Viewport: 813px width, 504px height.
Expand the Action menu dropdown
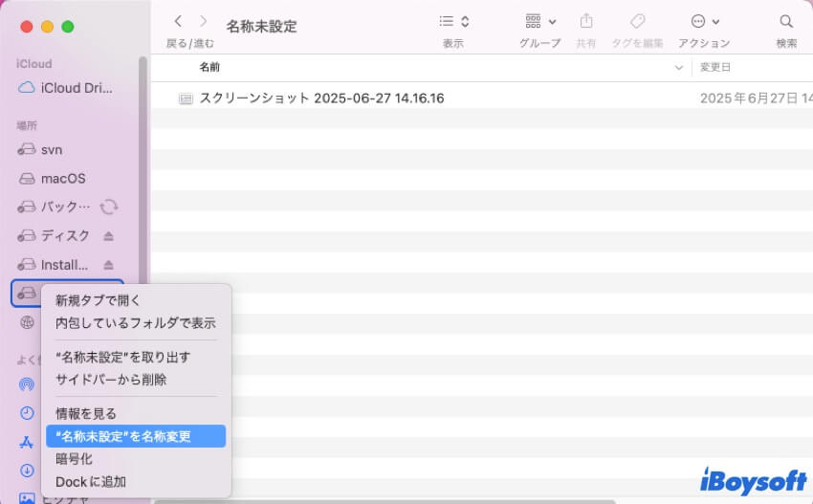703,21
